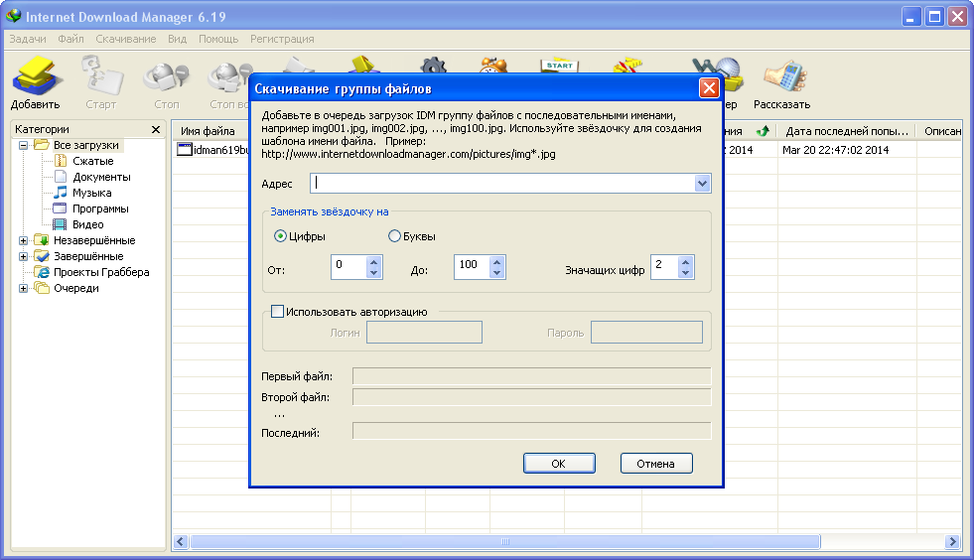Decrease the От value with down arrow
Image resolution: width=974 pixels, height=560 pixels.
[x=373, y=272]
